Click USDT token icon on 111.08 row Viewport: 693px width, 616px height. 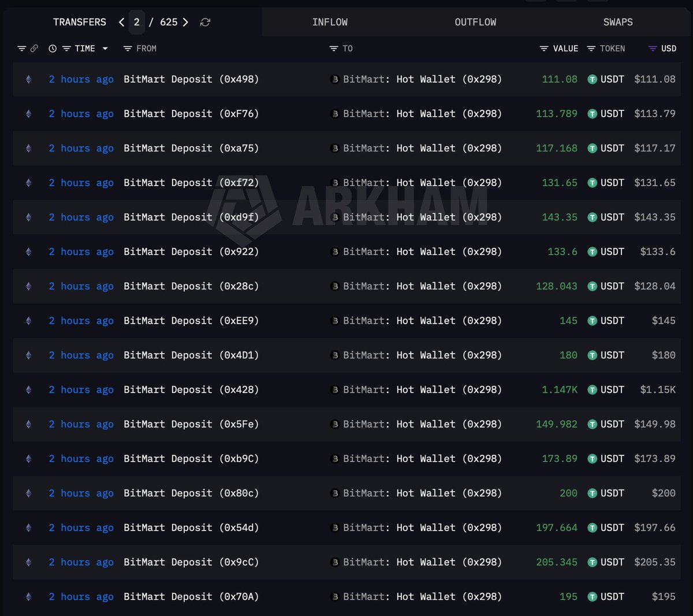click(x=592, y=79)
